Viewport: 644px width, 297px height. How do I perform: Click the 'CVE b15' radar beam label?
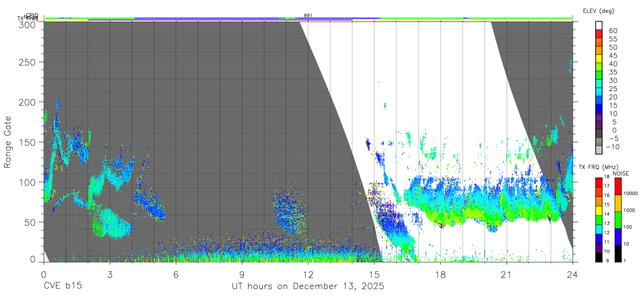point(62,287)
